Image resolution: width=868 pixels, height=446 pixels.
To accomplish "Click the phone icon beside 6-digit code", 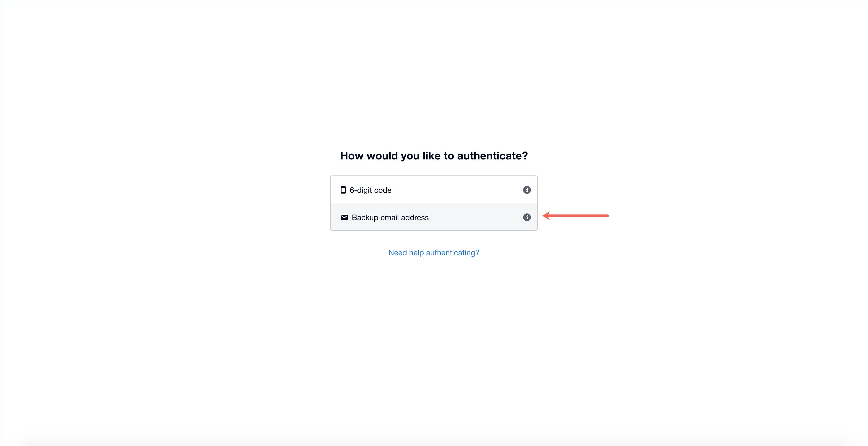I will click(x=343, y=190).
